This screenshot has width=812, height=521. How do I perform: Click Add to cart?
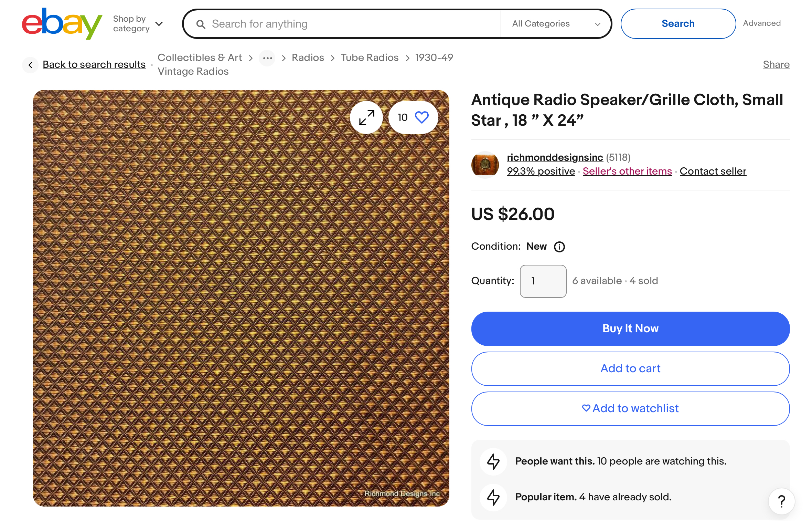[x=630, y=368]
